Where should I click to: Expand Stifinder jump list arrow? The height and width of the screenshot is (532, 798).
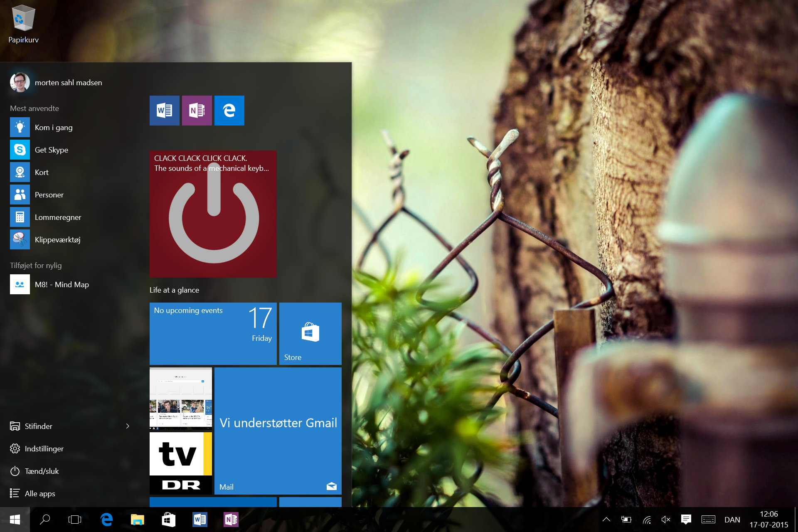tap(128, 426)
